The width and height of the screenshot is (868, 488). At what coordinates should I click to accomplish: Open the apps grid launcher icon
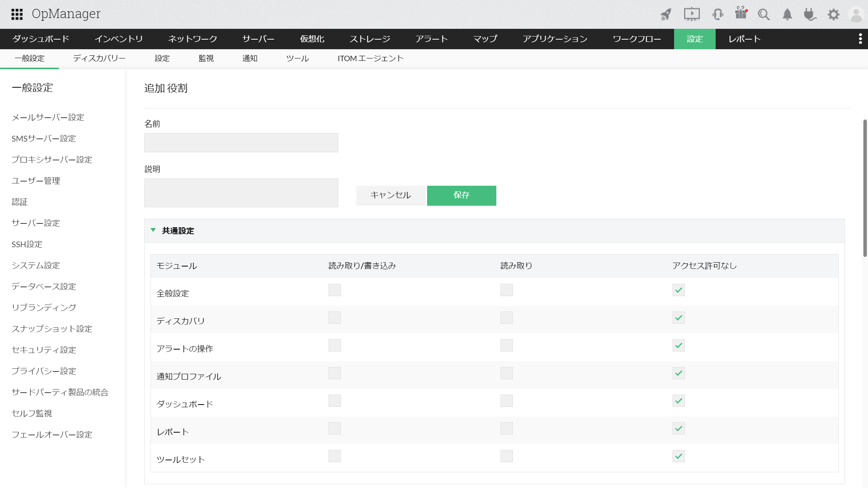pos(17,14)
